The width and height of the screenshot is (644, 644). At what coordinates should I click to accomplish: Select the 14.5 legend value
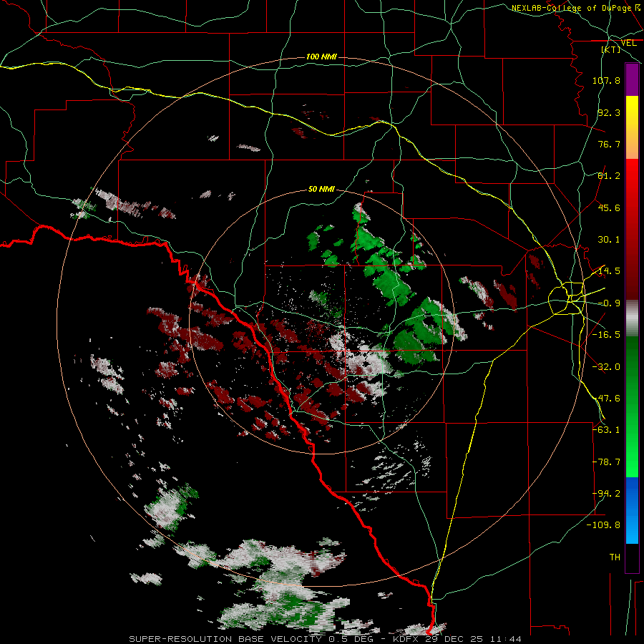(x=609, y=271)
